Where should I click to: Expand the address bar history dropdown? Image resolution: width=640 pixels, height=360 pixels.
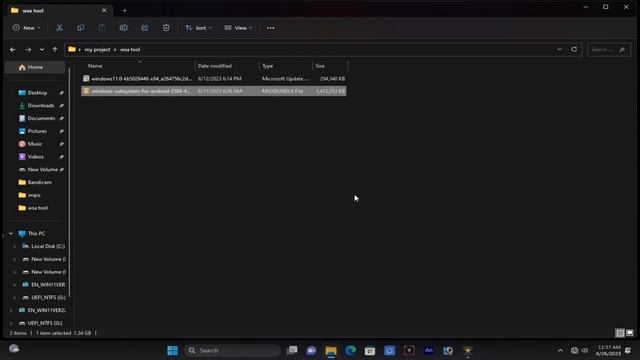(559, 49)
